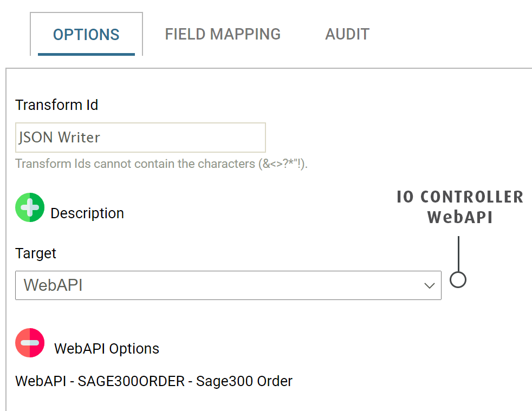The image size is (532, 411).
Task: Open the AUDIT tab
Action: point(347,34)
